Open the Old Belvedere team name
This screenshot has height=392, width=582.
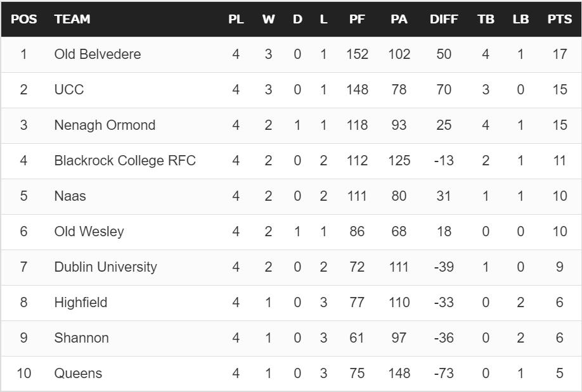click(98, 54)
